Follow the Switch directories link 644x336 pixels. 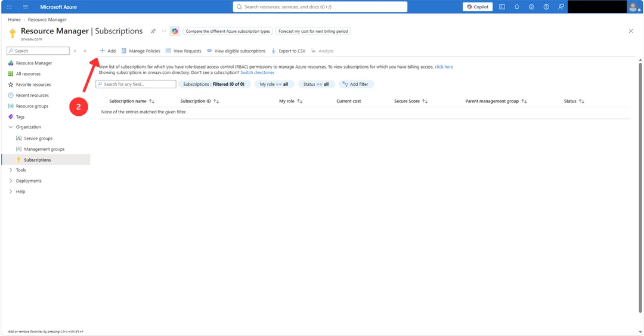pos(257,72)
